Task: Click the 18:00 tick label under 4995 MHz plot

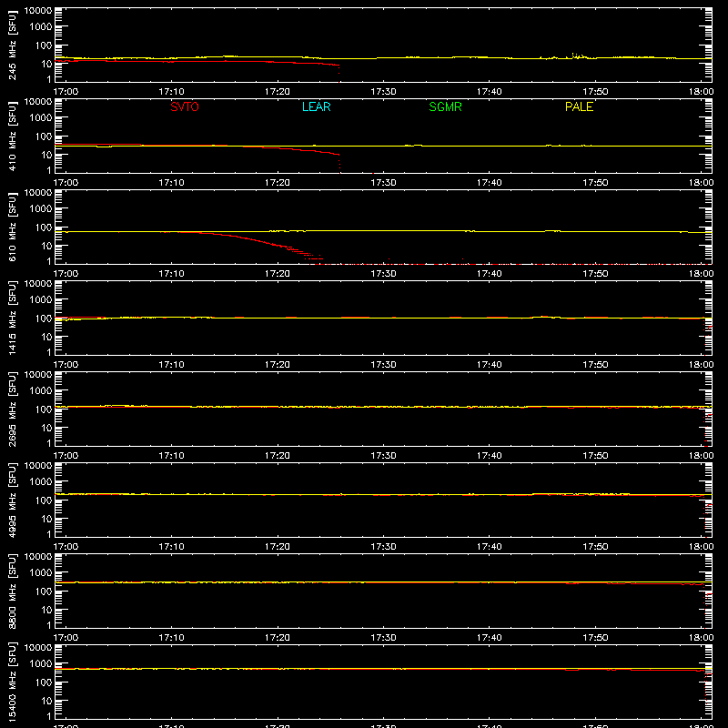Action: point(701,547)
